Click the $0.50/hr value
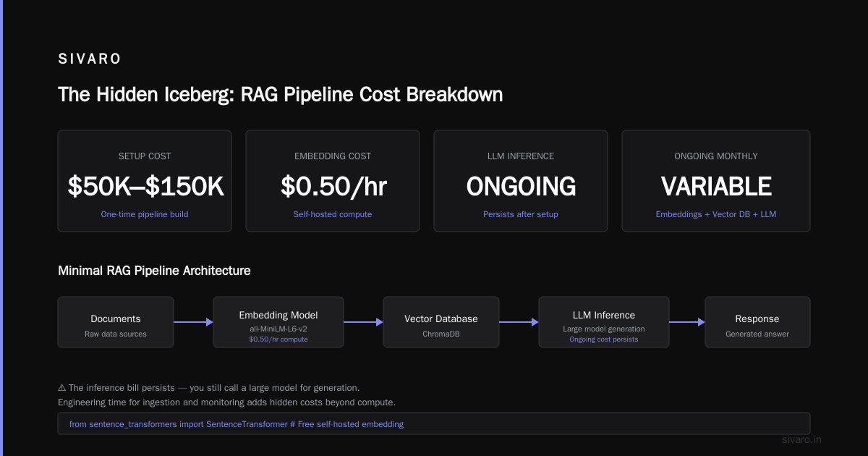This screenshot has width=868, height=456. click(x=333, y=187)
